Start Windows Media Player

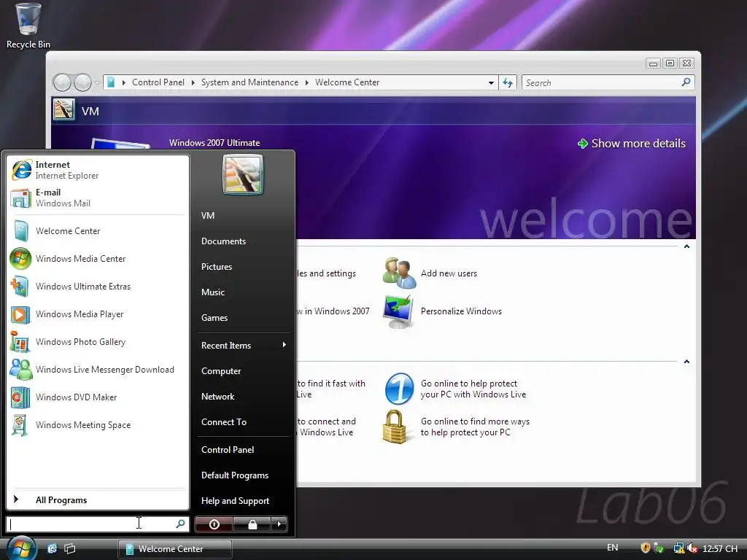tap(98, 314)
